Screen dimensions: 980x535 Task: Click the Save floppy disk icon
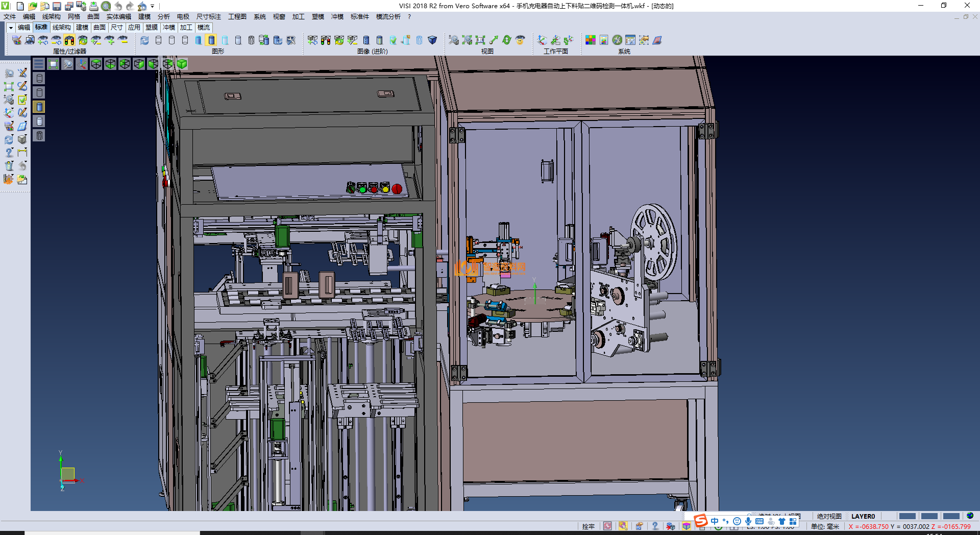[x=57, y=6]
